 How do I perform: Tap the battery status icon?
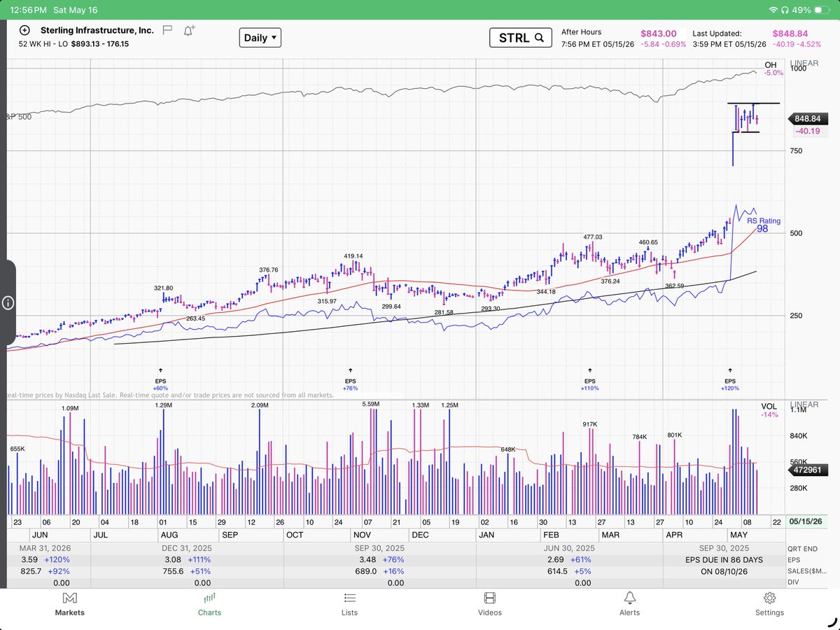[x=822, y=10]
